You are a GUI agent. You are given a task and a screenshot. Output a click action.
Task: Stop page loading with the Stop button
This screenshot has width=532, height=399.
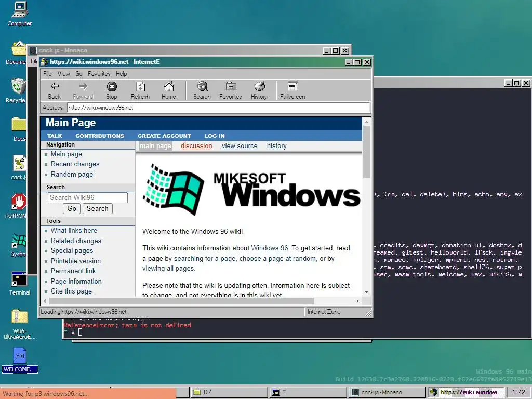112,90
